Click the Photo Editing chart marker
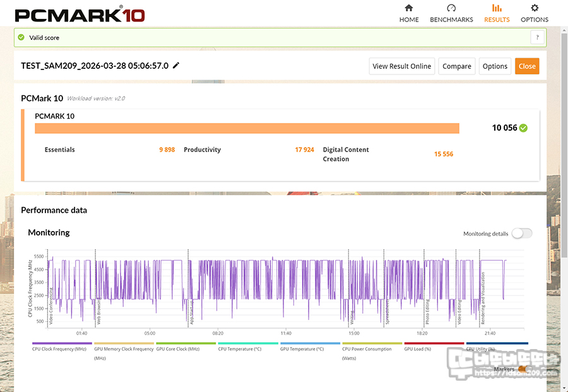The height and width of the screenshot is (392, 568). click(x=427, y=312)
